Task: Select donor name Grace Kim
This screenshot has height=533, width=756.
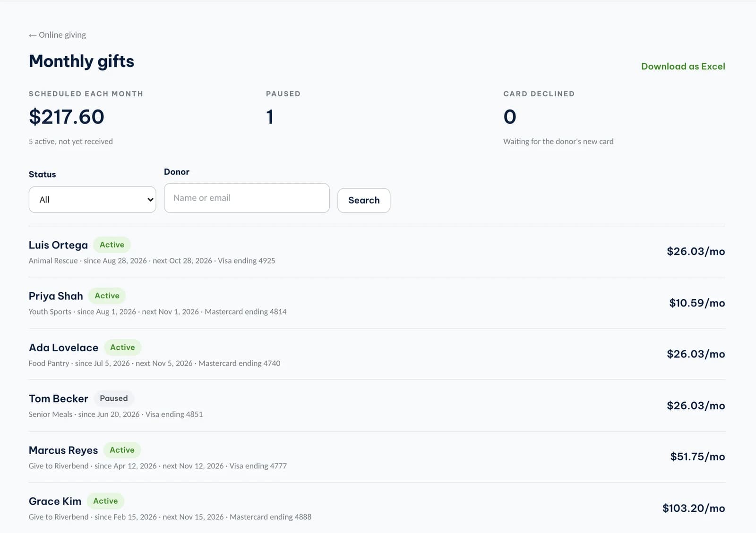Action: [x=55, y=501]
